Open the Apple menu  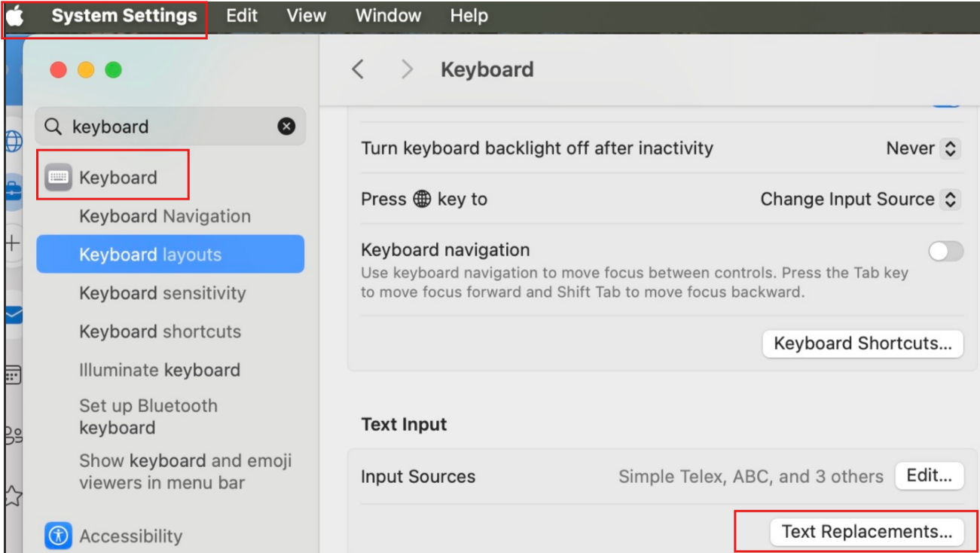coord(15,16)
